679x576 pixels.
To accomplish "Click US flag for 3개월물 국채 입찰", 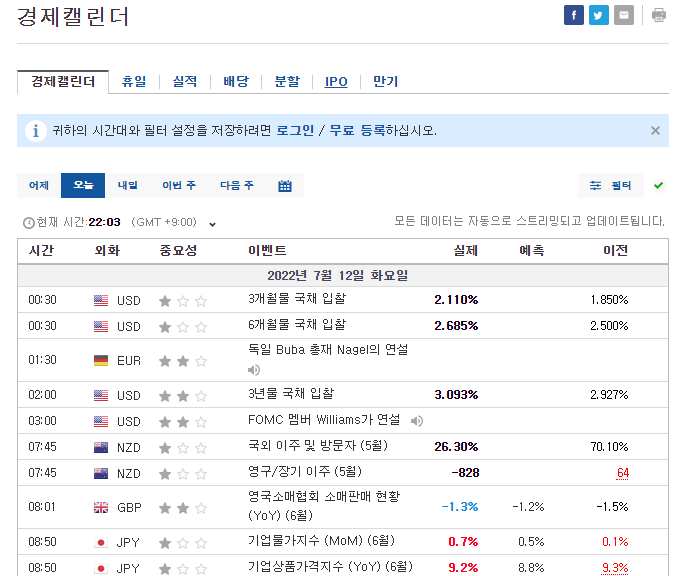I will tap(101, 300).
